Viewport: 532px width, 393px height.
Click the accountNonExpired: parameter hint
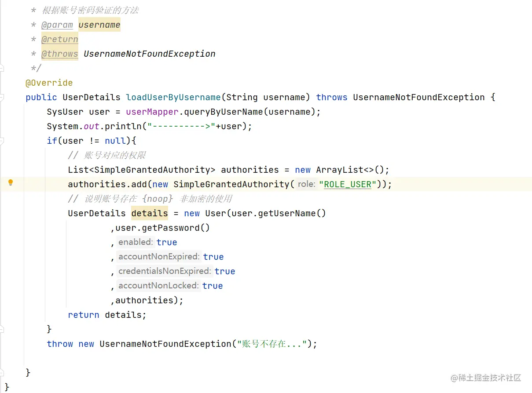(x=159, y=257)
